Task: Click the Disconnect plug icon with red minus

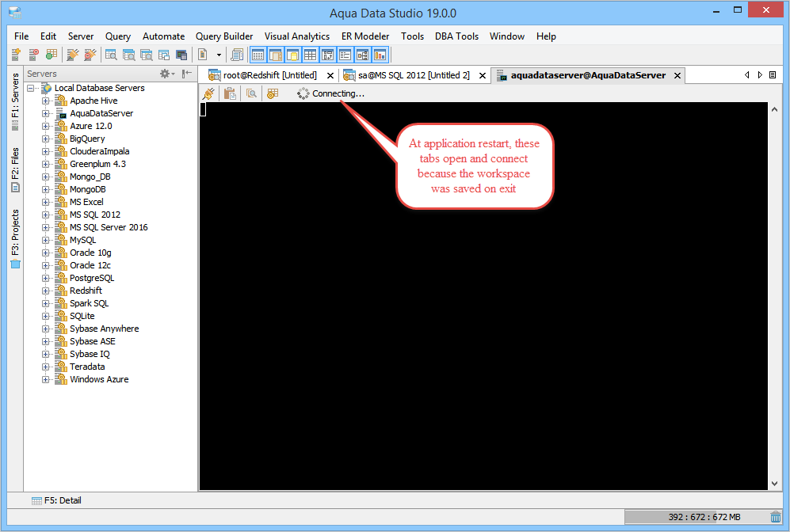Action: pyautogui.click(x=90, y=55)
